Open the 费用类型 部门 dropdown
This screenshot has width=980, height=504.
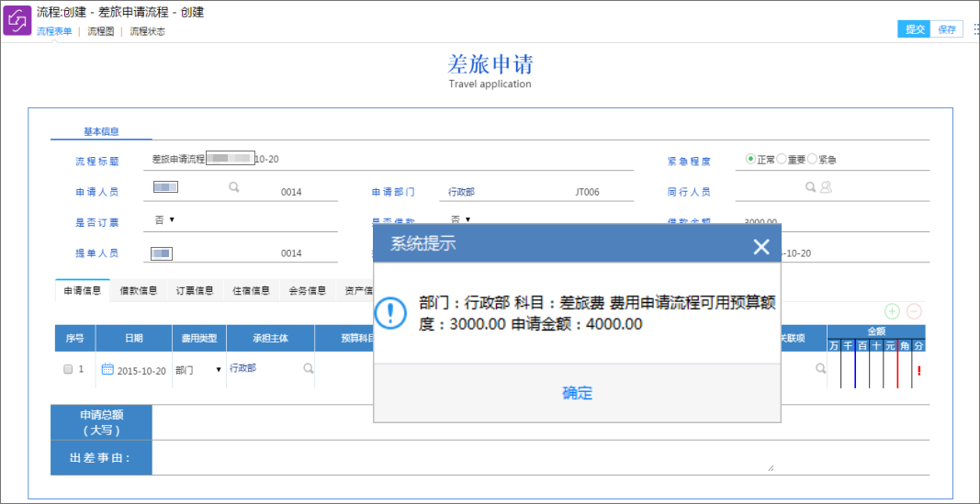198,370
